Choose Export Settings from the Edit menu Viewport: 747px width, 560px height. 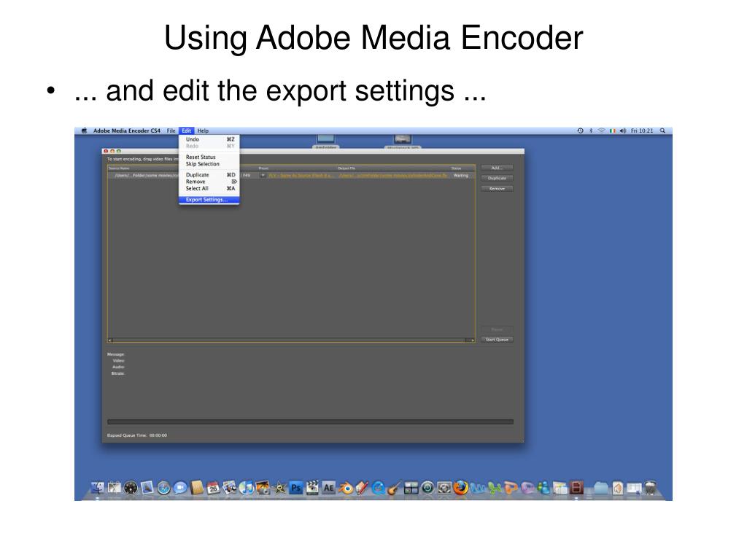pyautogui.click(x=209, y=200)
